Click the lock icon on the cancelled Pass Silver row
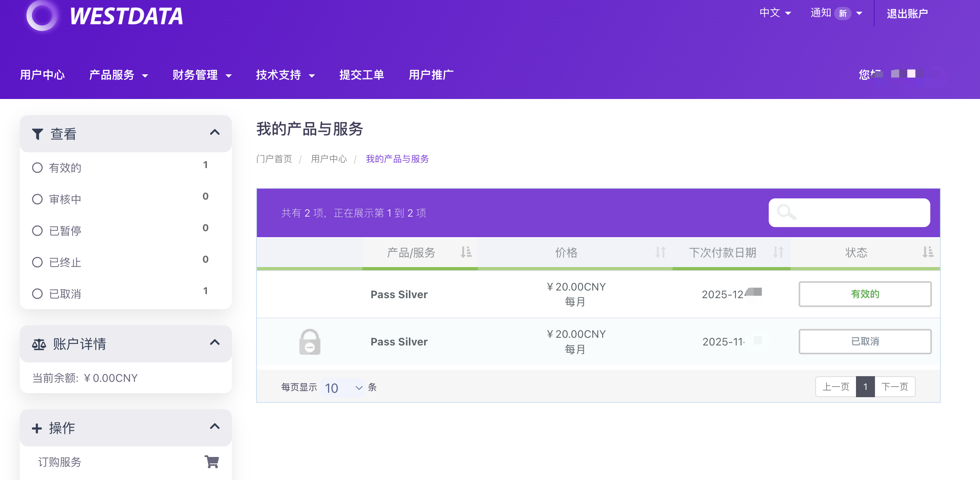Viewport: 980px width, 480px height. [x=309, y=341]
